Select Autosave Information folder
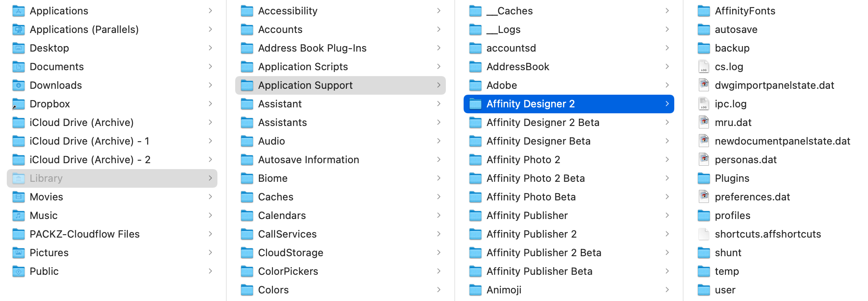This screenshot has height=301, width=868. [341, 160]
